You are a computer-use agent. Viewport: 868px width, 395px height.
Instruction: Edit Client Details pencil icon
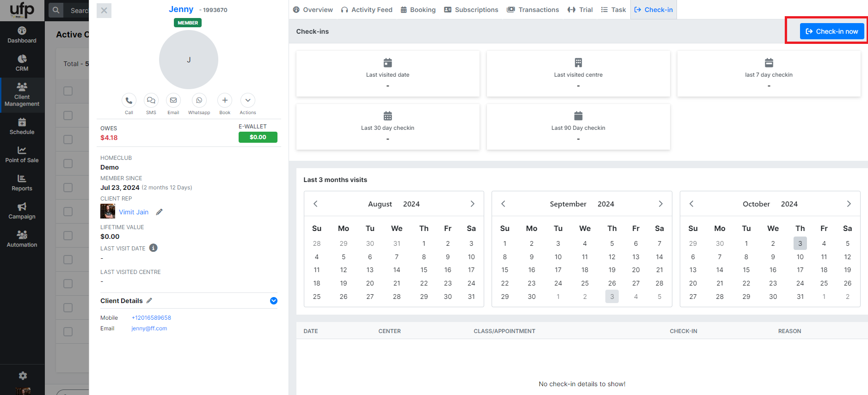(149, 301)
